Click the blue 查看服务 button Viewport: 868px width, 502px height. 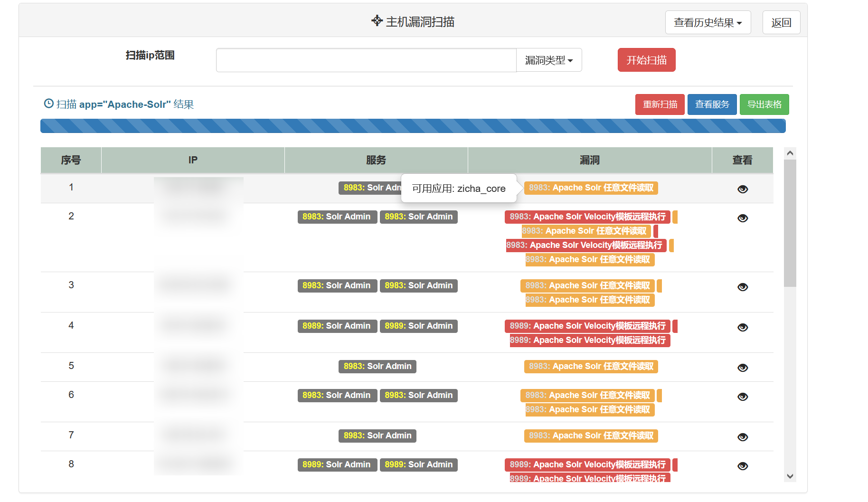click(712, 104)
